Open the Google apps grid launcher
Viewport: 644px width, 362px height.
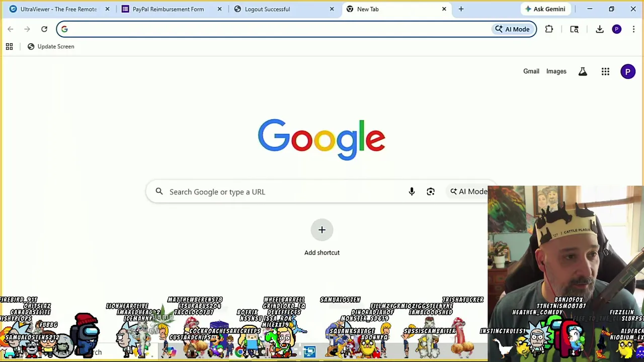point(605,71)
